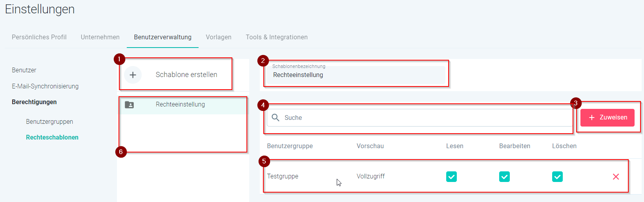Open Benutzer in the sidebar
The image size is (644, 202).
tap(24, 70)
